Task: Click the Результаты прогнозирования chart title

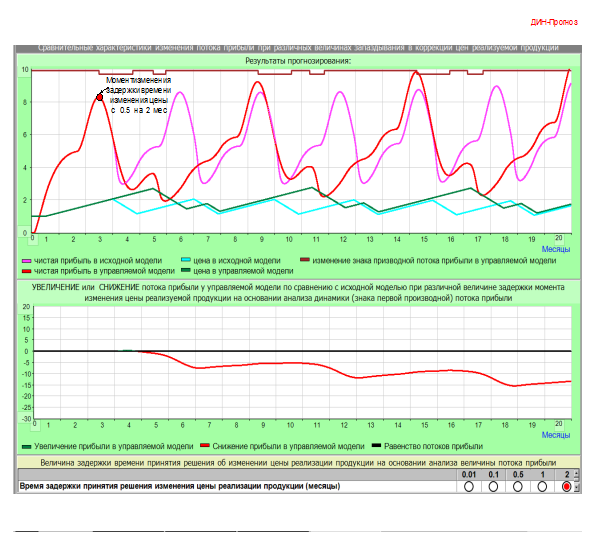Action: (299, 61)
